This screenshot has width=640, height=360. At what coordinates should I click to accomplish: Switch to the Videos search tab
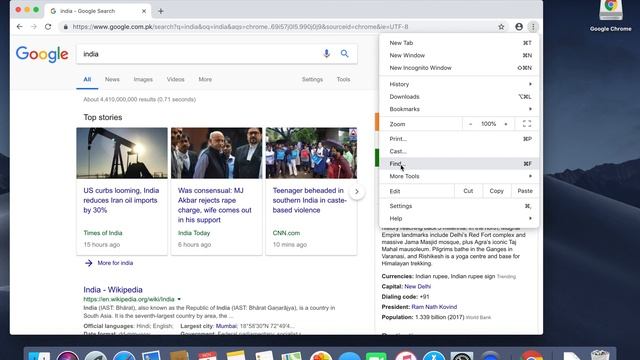point(176,80)
